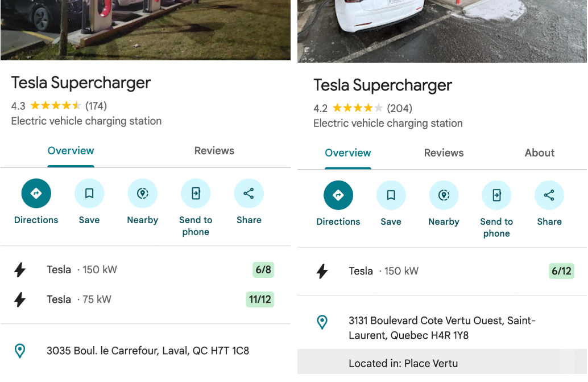588x382 pixels.
Task: Click the (174) reviews count link
Action: [x=96, y=106]
